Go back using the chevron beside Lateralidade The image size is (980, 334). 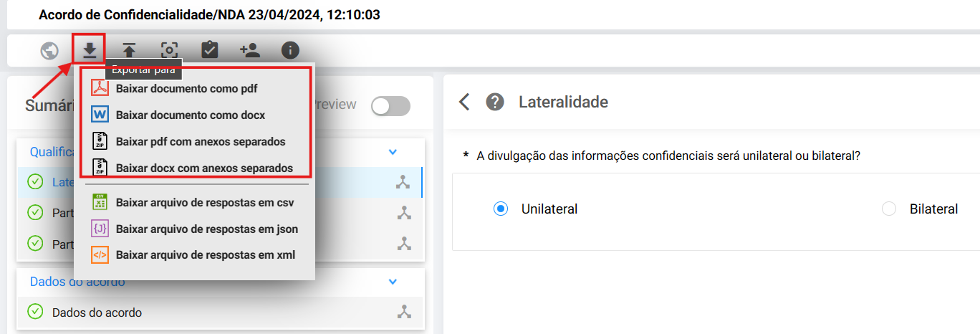point(464,102)
